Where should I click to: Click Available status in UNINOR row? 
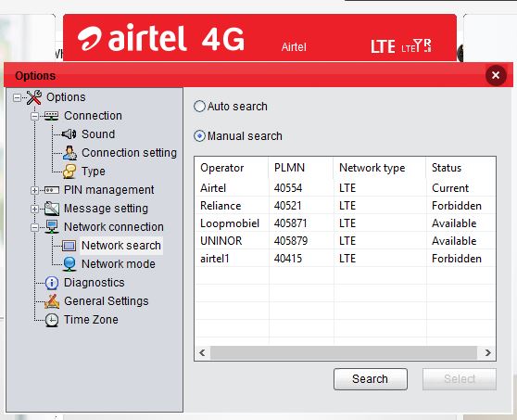(x=454, y=241)
